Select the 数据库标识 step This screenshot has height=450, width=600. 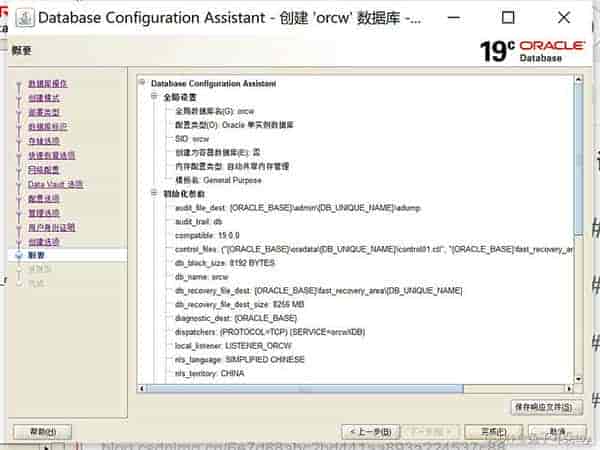[46, 127]
